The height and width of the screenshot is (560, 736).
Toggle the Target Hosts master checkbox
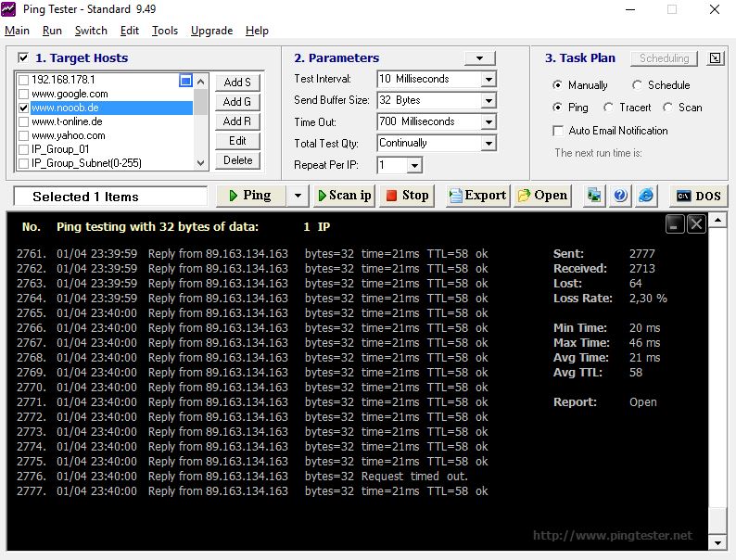pyautogui.click(x=23, y=57)
